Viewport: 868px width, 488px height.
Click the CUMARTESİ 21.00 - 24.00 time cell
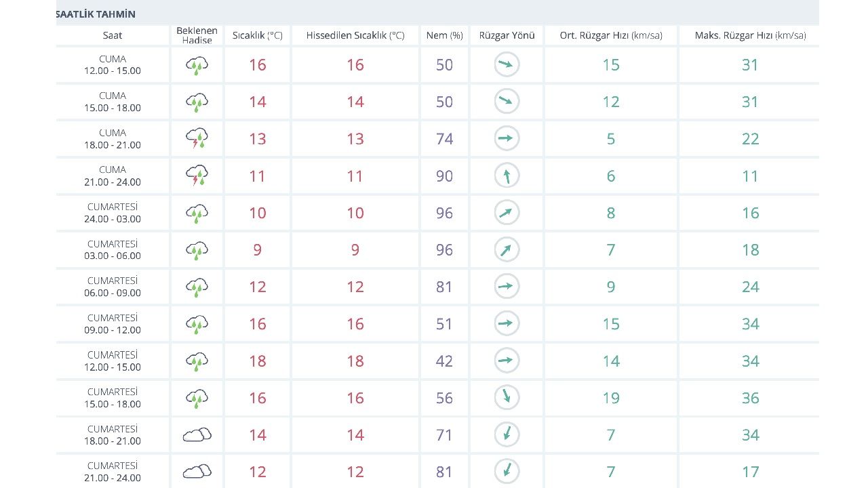(x=113, y=472)
